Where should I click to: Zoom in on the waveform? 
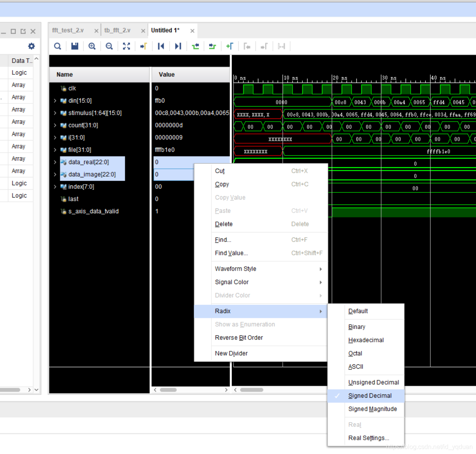(x=92, y=46)
